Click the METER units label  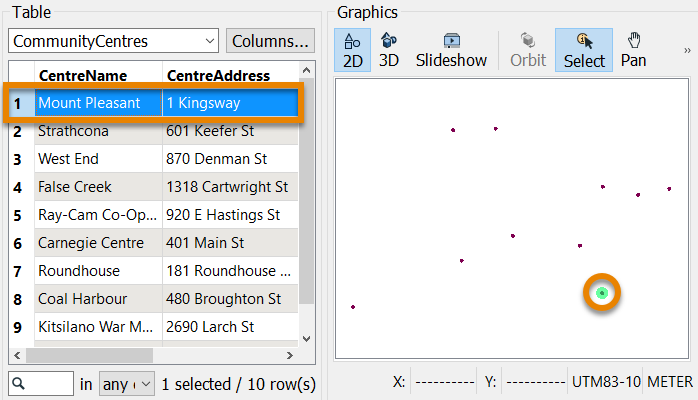tap(670, 382)
